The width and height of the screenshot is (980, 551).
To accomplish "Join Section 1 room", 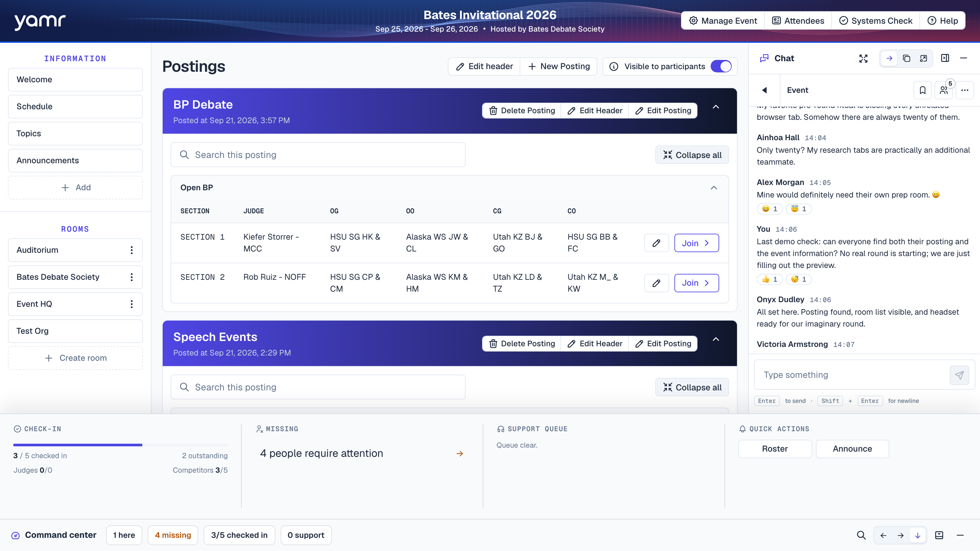I will pyautogui.click(x=696, y=243).
